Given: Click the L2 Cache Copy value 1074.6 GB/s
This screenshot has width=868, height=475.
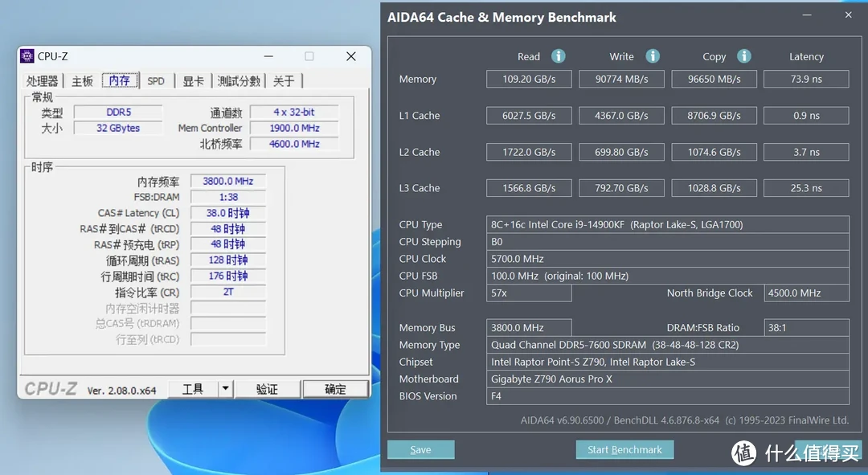Looking at the screenshot, I should pos(714,152).
